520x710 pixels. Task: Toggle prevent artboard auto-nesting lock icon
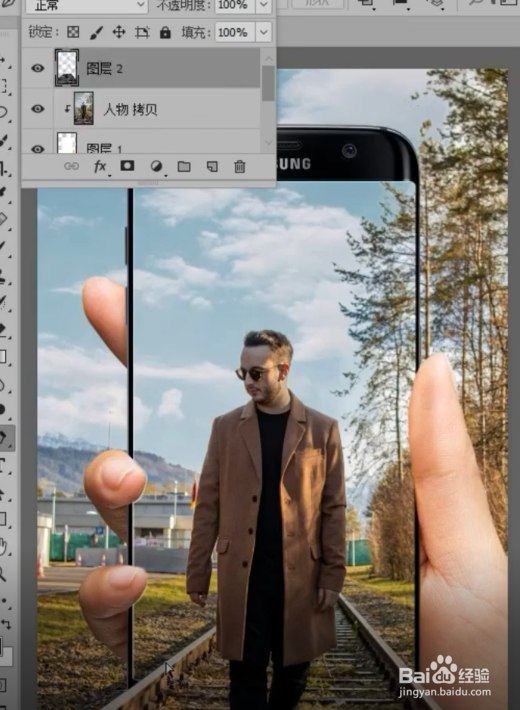(142, 33)
